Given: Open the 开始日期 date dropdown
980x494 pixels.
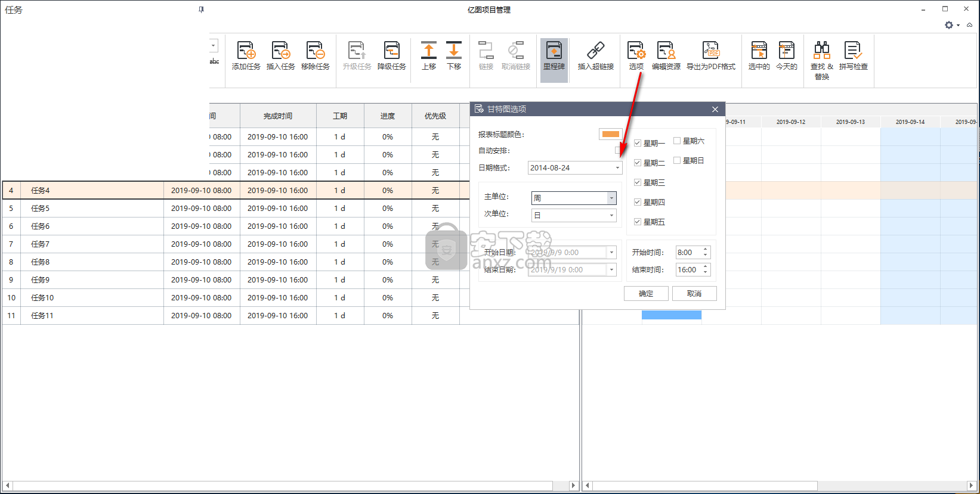Looking at the screenshot, I should pyautogui.click(x=611, y=253).
